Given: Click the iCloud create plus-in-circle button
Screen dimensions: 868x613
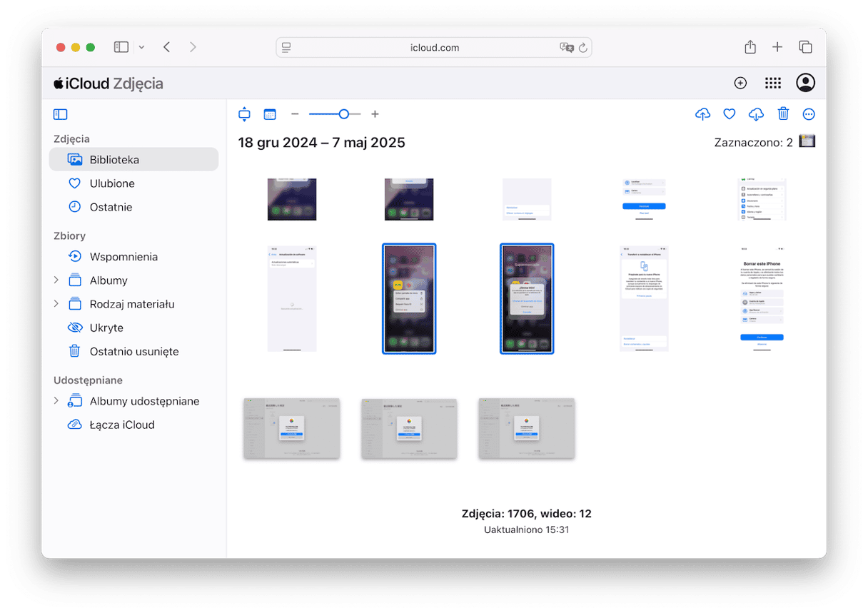Looking at the screenshot, I should click(740, 83).
